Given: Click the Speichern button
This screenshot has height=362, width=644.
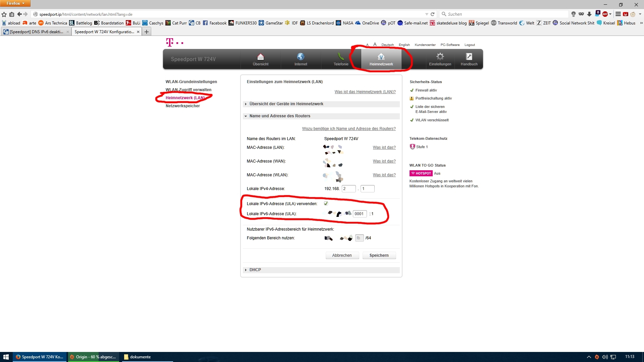Looking at the screenshot, I should [x=379, y=255].
